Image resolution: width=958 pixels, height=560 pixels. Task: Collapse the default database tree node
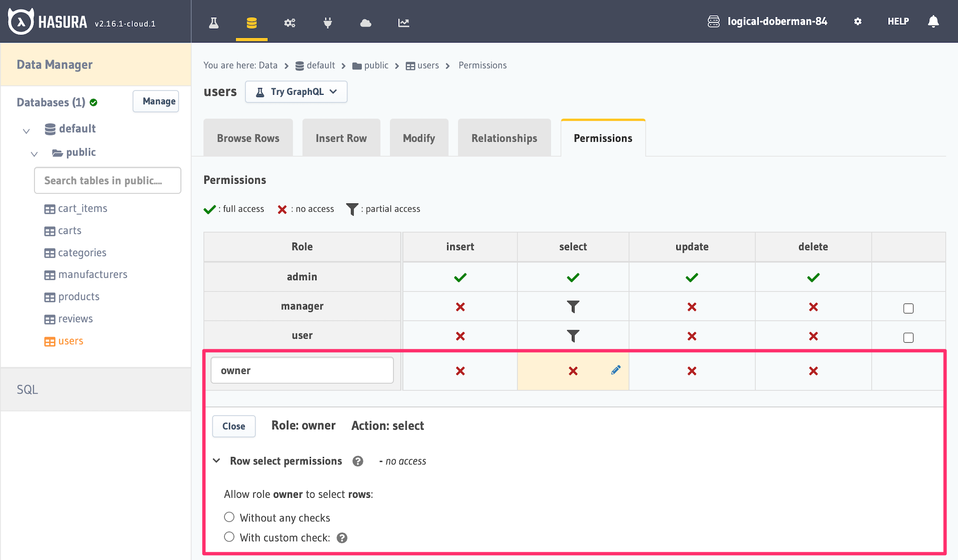pos(26,130)
